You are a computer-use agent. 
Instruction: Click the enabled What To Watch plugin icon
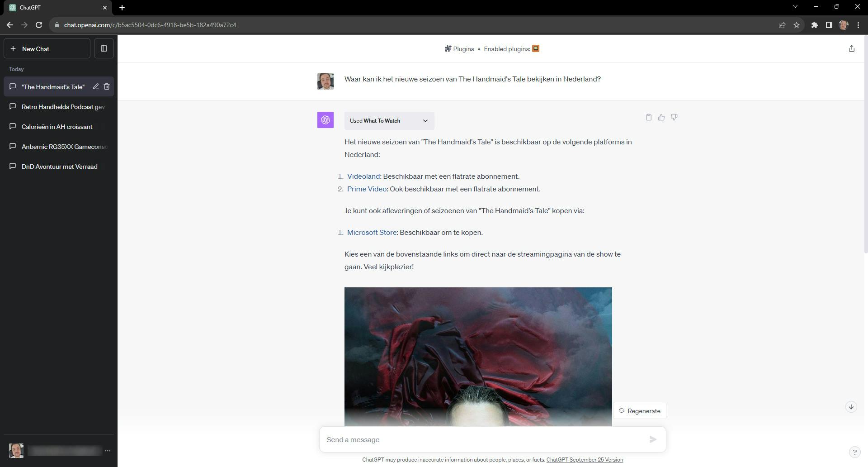(536, 48)
